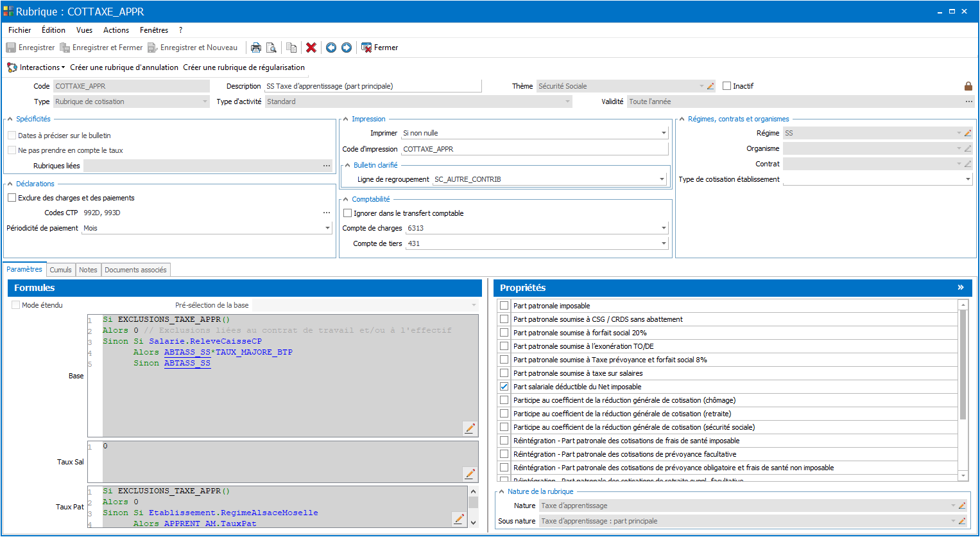Viewport: 980px width, 537px height.
Task: Open Ligne de regroupement dropdown
Action: 662,179
